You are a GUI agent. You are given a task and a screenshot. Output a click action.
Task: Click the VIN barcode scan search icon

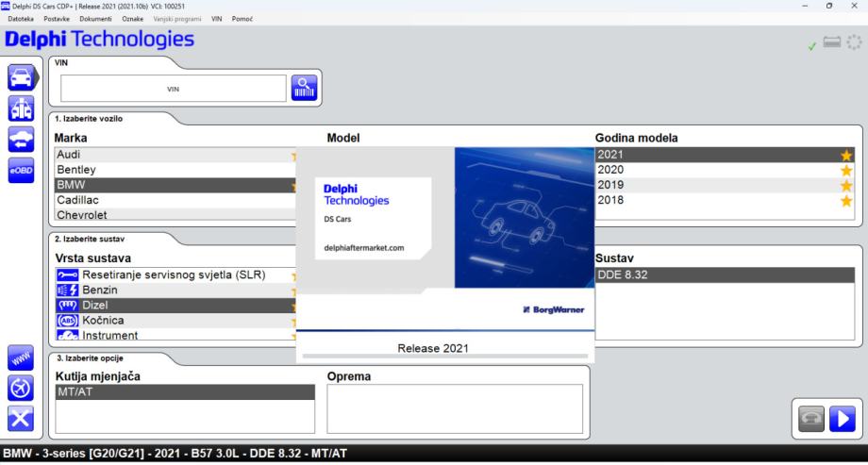click(x=305, y=88)
